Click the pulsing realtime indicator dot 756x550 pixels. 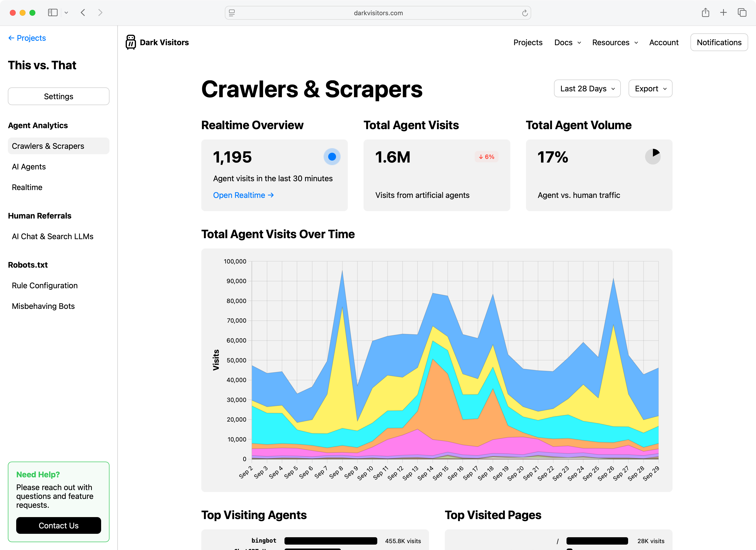click(x=332, y=156)
